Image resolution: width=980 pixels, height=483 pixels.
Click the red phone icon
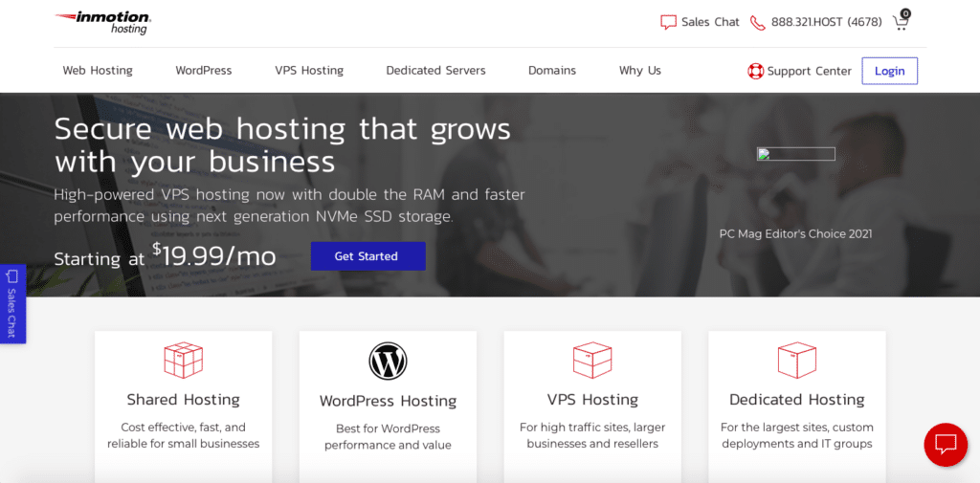point(758,23)
